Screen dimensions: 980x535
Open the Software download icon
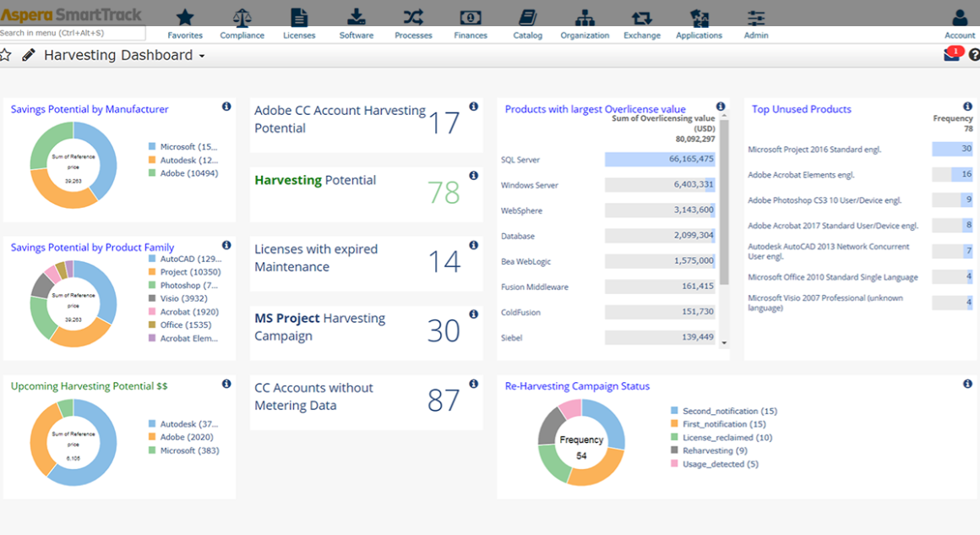click(357, 18)
